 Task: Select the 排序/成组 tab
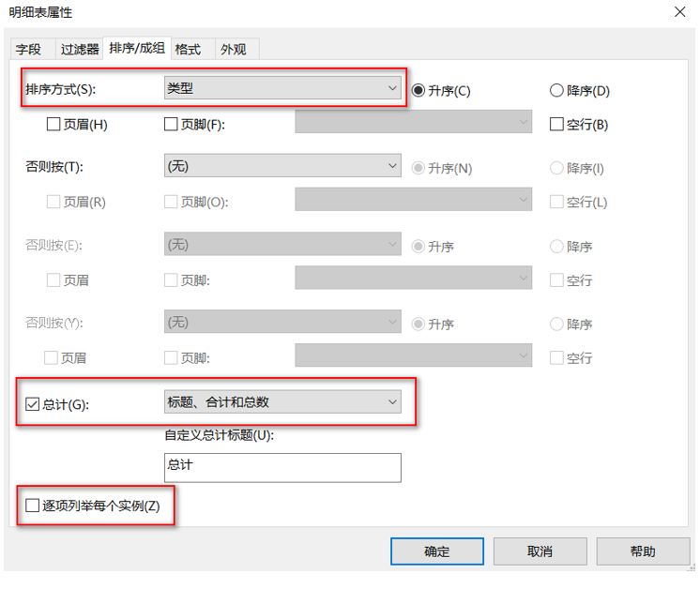pos(137,48)
